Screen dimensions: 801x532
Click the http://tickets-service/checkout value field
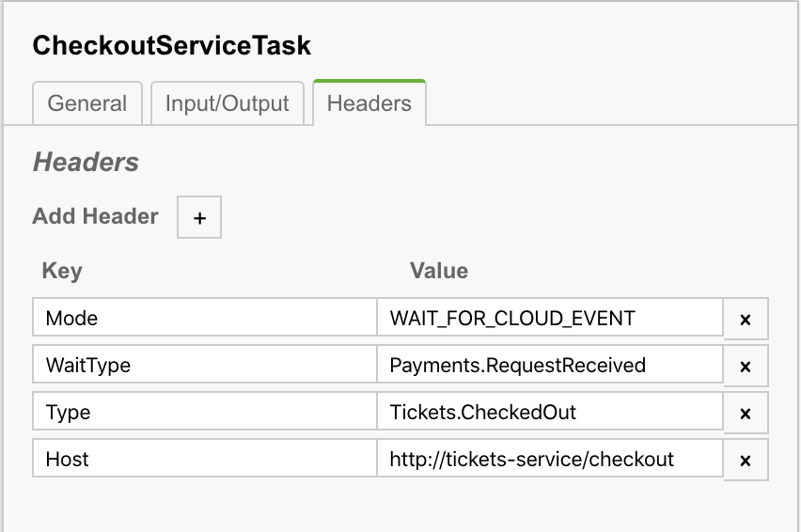pos(550,460)
